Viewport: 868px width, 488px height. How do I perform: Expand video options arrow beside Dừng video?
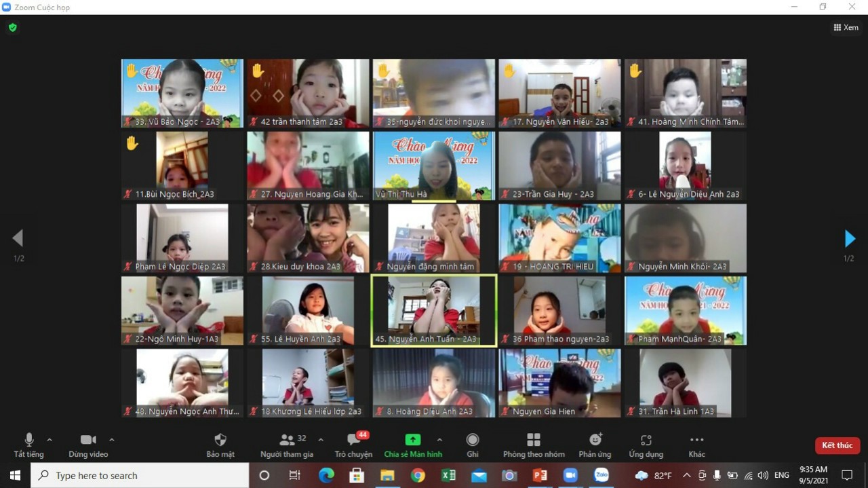pos(112,440)
